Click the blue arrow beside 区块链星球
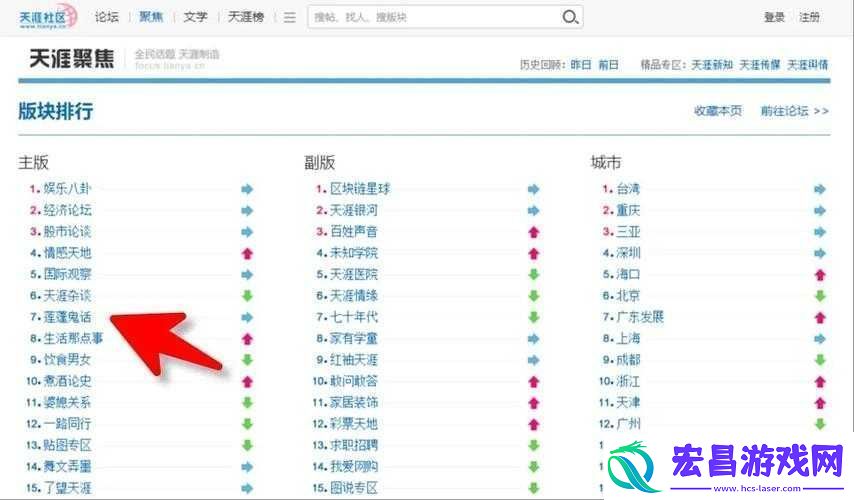Image resolution: width=854 pixels, height=500 pixels. pos(534,189)
